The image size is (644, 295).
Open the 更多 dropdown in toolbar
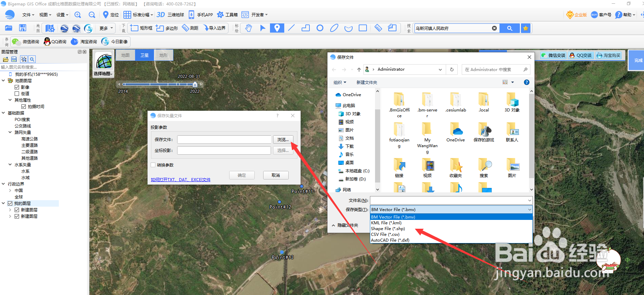point(106,28)
